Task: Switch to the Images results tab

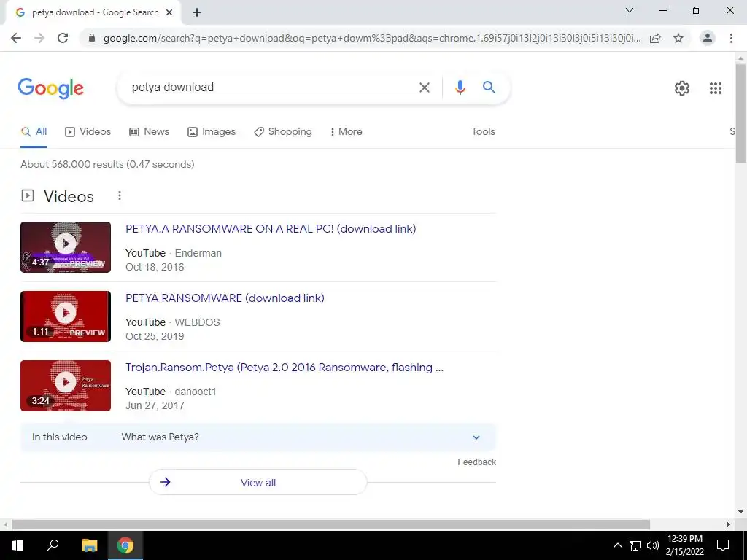Action: (212, 131)
